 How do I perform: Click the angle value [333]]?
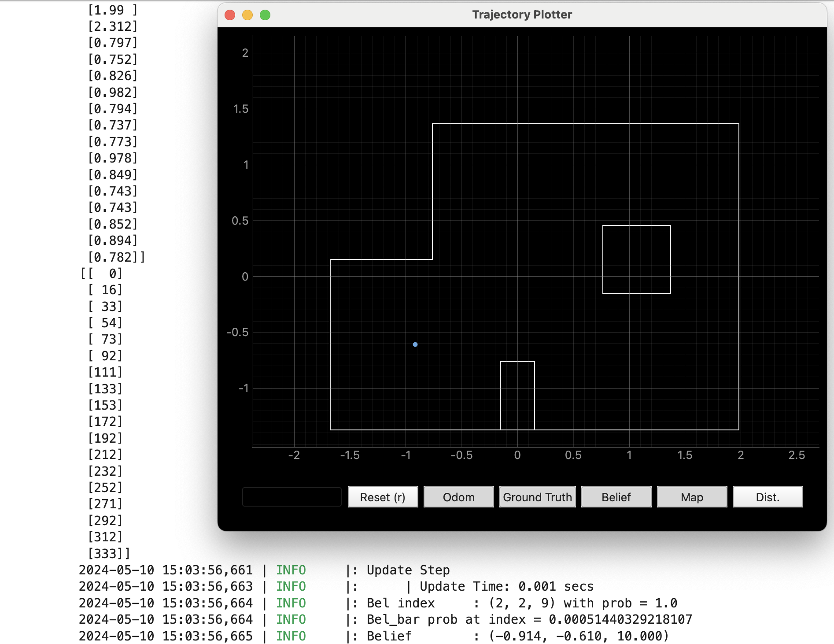pyautogui.click(x=109, y=554)
